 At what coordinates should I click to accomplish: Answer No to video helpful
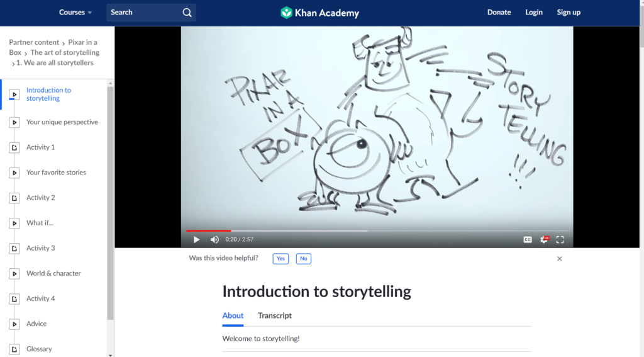pyautogui.click(x=304, y=259)
